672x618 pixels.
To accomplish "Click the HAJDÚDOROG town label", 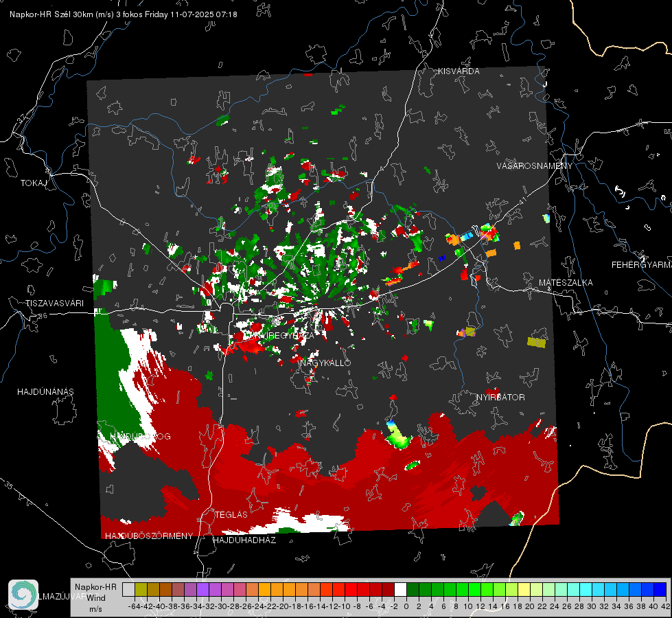I will pyautogui.click(x=140, y=436).
